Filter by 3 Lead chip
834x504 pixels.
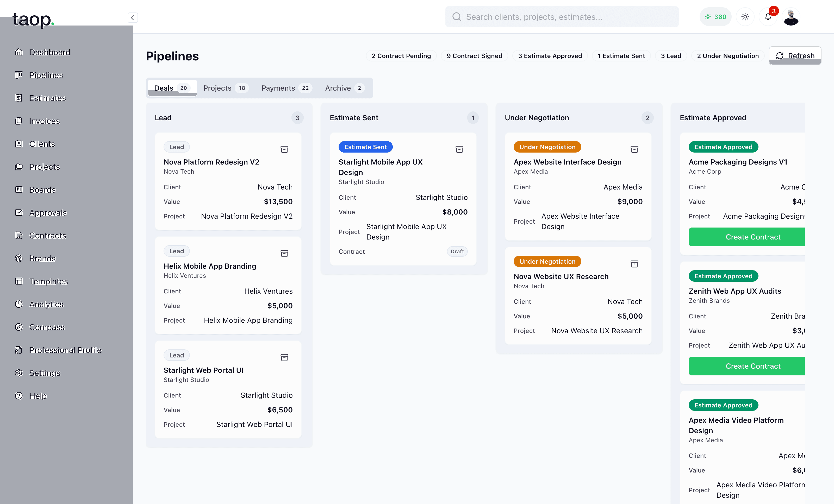tap(671, 56)
